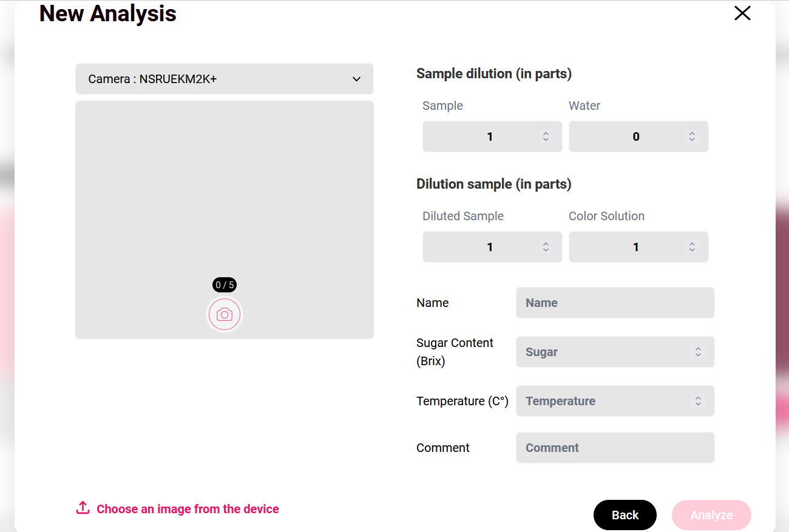Screen dimensions: 789x532
Task: Open the Camera NSRUEKM2K+ dropdown
Action: (x=225, y=79)
